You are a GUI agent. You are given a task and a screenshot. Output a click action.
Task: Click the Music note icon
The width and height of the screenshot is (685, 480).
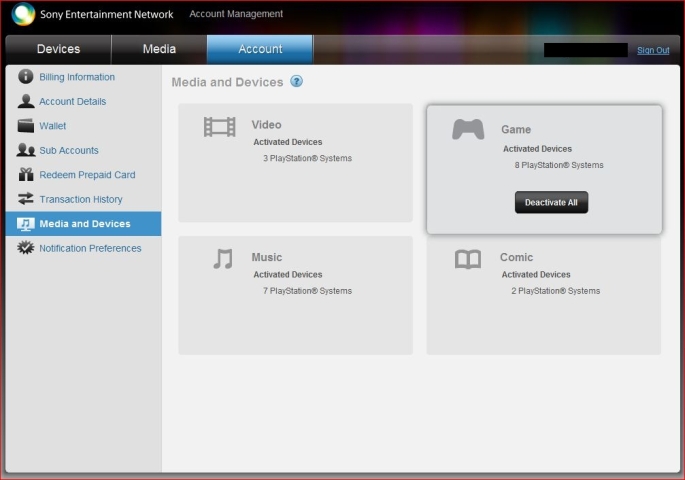pyautogui.click(x=222, y=259)
